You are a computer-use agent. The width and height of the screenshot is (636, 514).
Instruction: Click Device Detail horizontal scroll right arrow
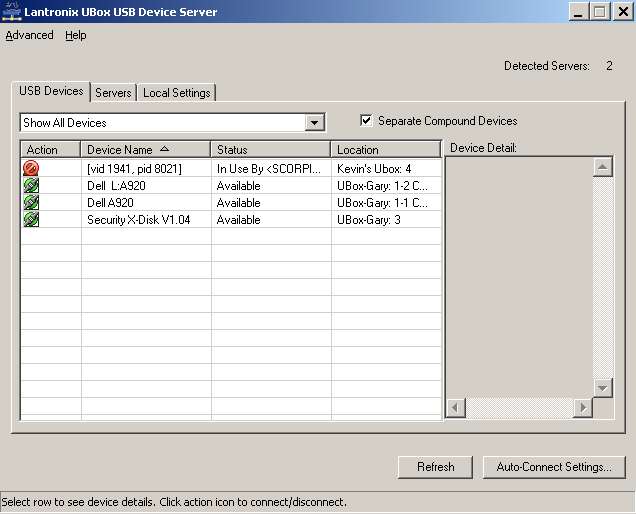(x=582, y=407)
